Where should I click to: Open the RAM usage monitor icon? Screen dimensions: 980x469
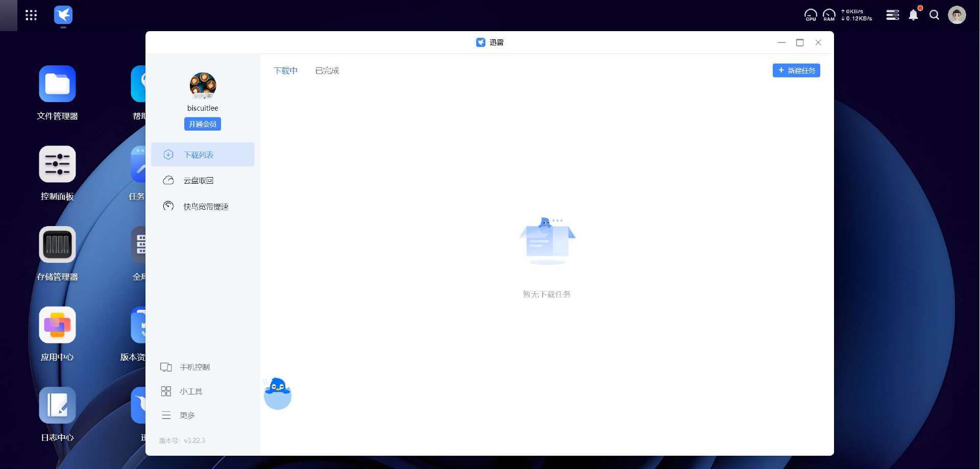(x=829, y=15)
